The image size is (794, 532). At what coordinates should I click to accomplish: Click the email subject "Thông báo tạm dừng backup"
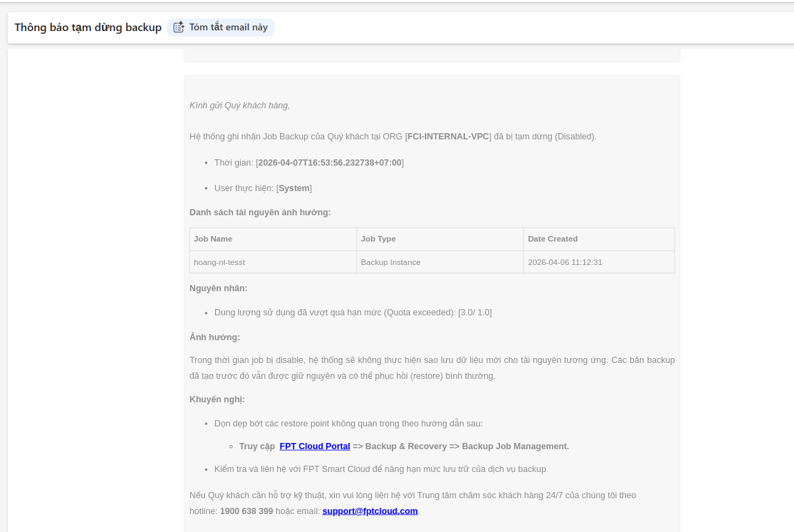point(88,28)
